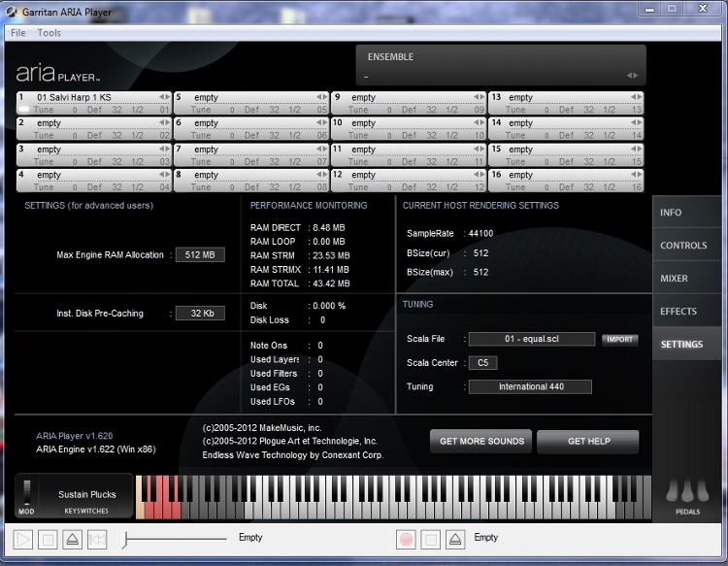This screenshot has height=566, width=728.
Task: Click the Stop button in recorder section
Action: click(x=430, y=540)
